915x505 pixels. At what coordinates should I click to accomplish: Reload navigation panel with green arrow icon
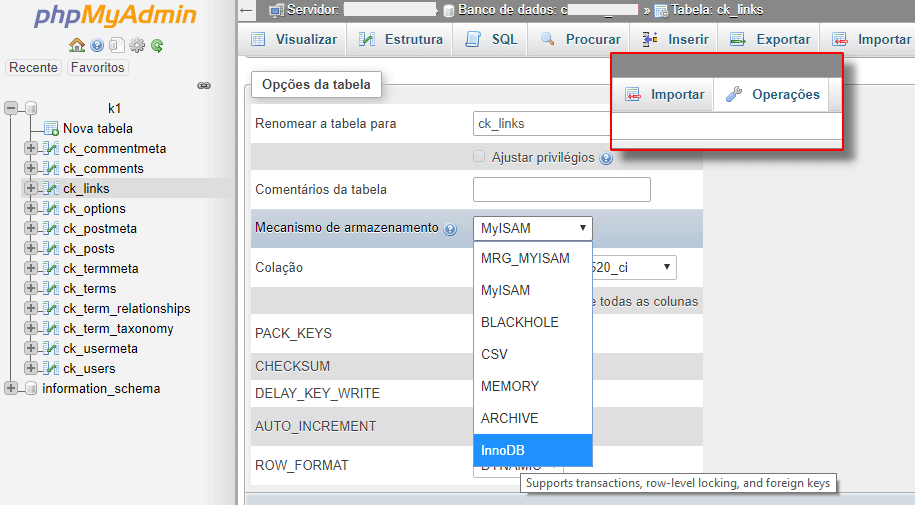click(157, 45)
